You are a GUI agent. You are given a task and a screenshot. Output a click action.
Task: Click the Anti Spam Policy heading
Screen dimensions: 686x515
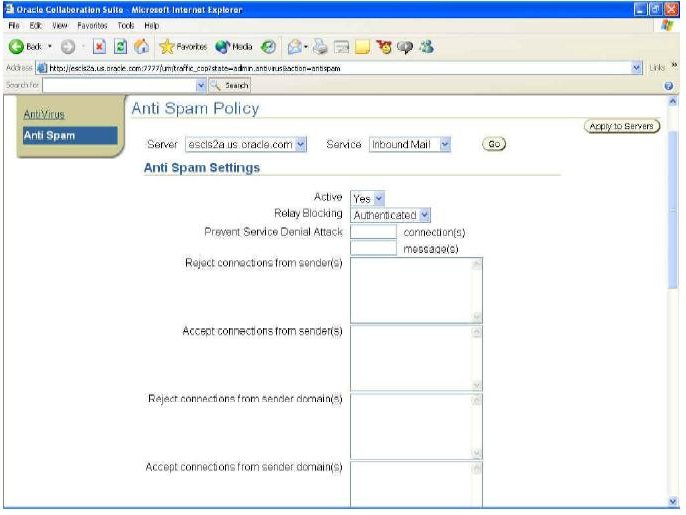[x=195, y=109]
